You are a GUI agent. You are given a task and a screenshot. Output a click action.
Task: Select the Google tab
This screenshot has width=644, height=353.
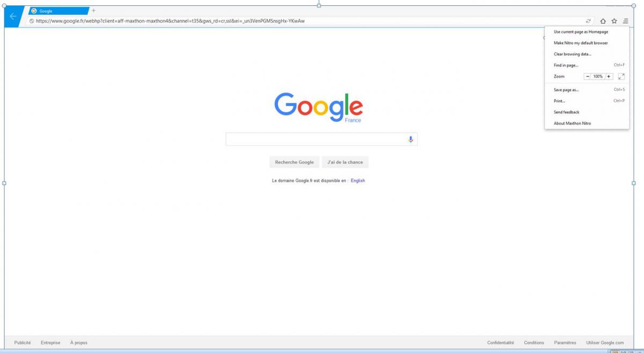click(x=59, y=11)
